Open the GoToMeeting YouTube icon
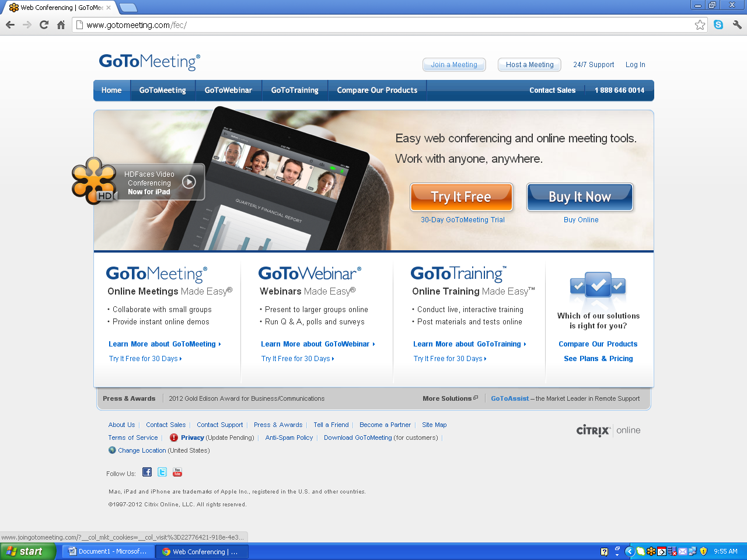Viewport: 747px width, 560px height. (x=177, y=472)
